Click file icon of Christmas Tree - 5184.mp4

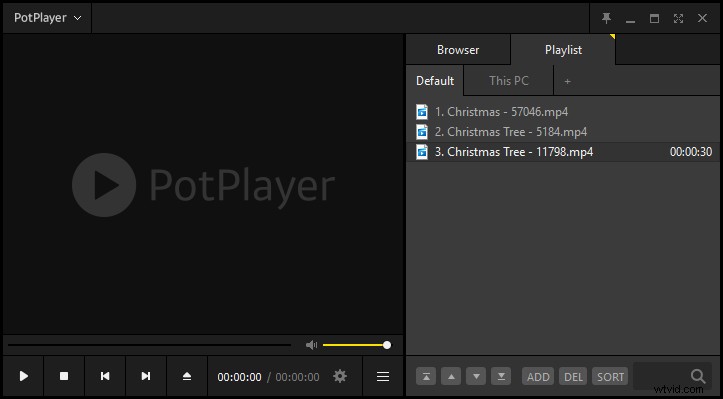coord(421,132)
